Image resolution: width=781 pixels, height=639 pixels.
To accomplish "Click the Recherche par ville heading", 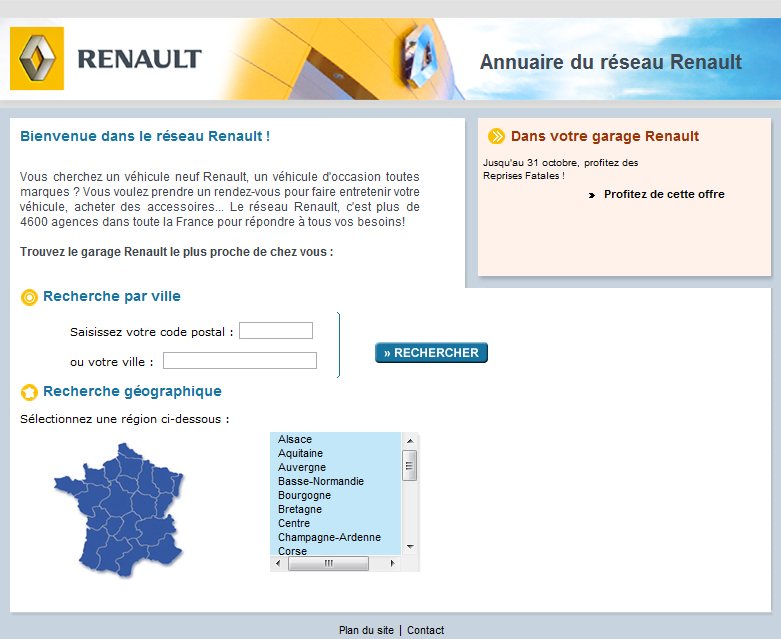I will click(112, 296).
